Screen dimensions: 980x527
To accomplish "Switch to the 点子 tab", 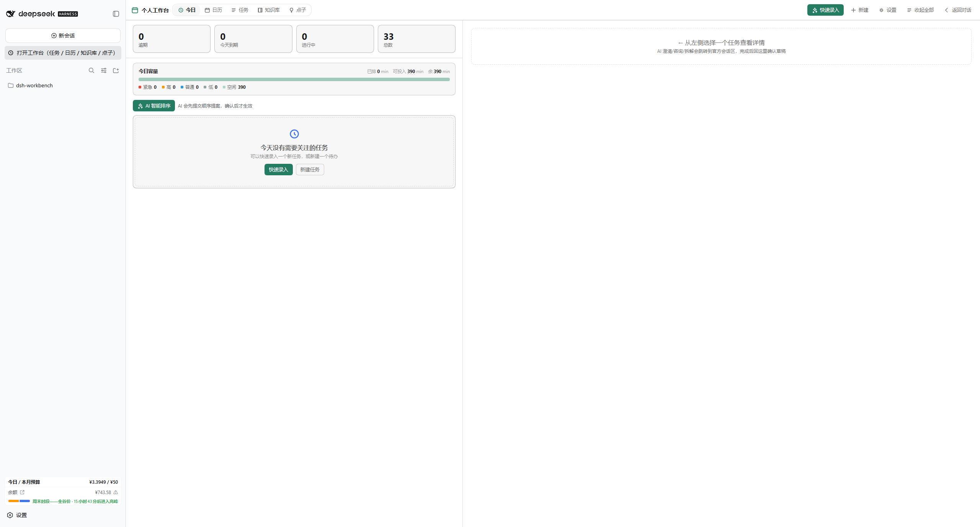I will pos(297,10).
